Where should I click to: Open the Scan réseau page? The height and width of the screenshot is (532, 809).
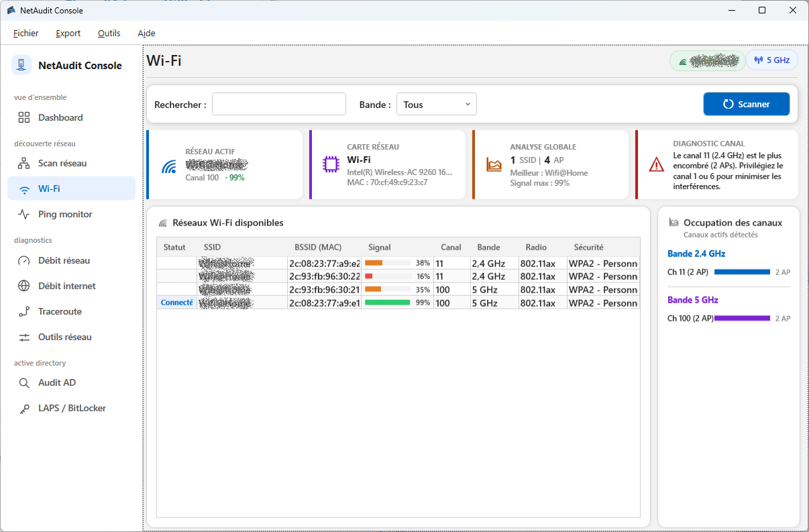(71, 163)
